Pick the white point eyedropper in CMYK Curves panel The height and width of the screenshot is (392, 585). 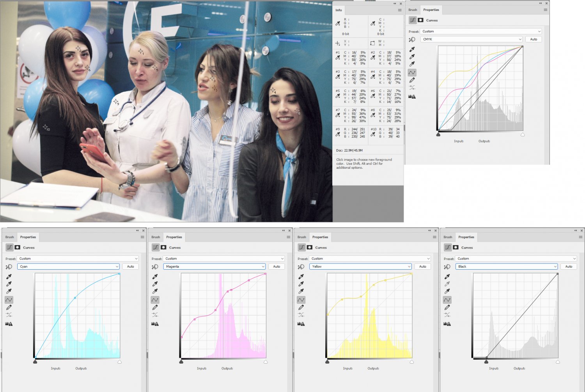click(412, 64)
